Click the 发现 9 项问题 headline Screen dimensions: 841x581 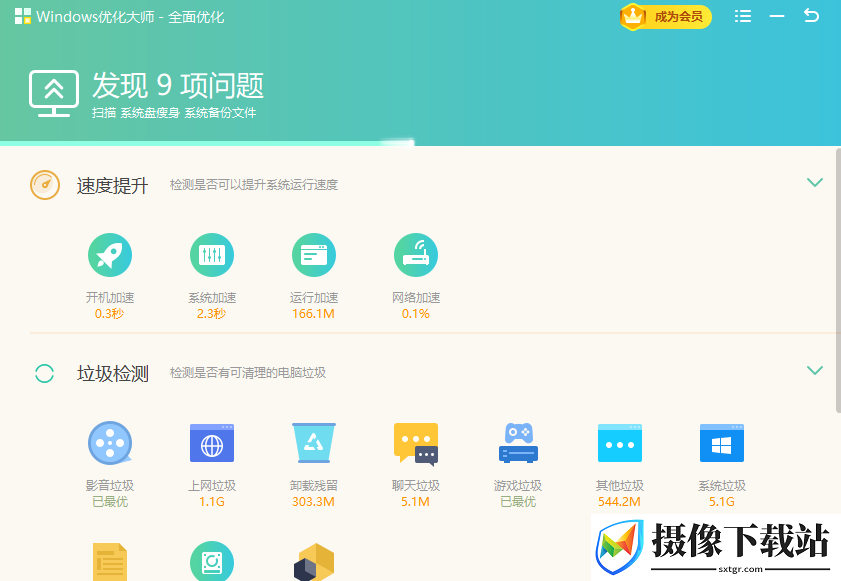(x=178, y=85)
